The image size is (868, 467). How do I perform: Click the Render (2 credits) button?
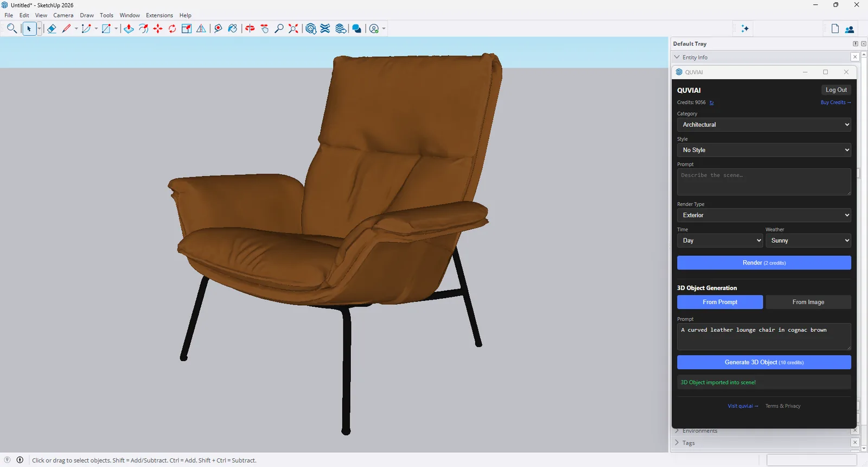764,263
